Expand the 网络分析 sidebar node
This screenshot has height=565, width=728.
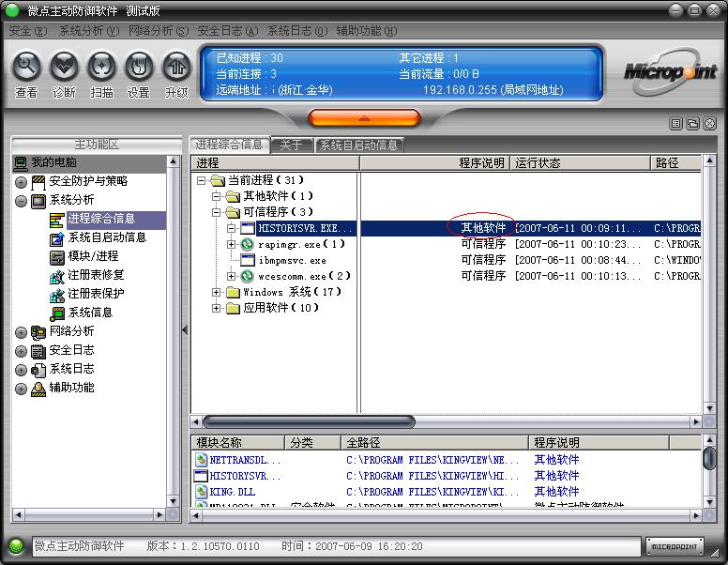tap(21, 332)
